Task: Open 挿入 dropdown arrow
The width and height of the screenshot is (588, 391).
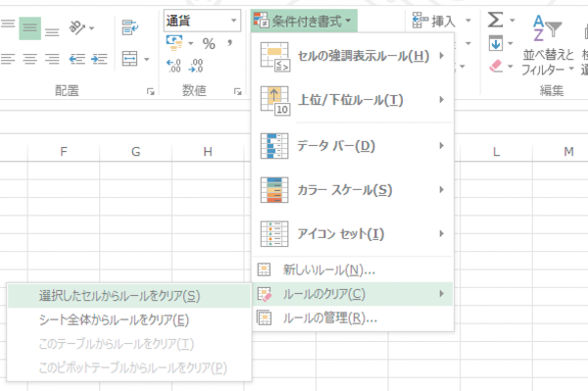Action: coord(468,21)
